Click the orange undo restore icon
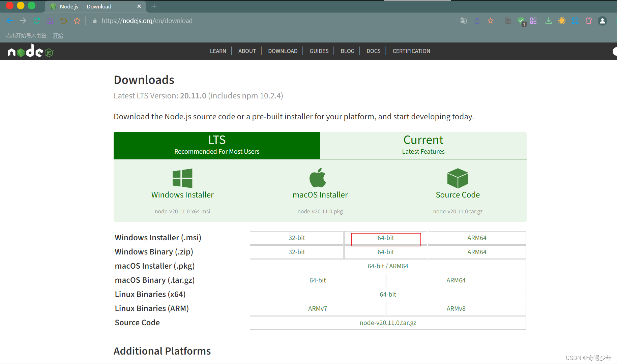The image size is (617, 364). click(63, 21)
